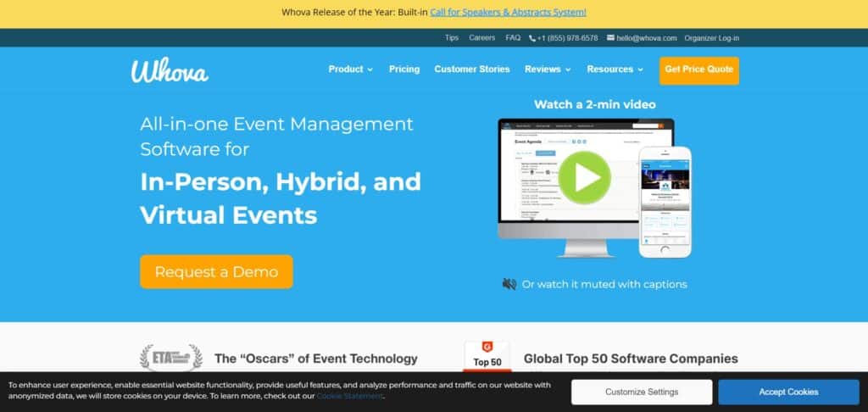The image size is (868, 412).
Task: Open the Pricing page
Action: point(404,70)
